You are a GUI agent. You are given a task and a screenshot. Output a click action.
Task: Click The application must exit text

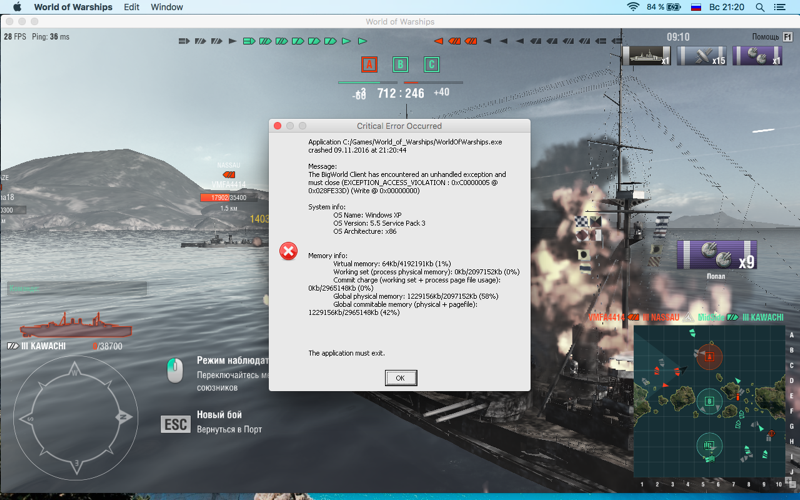(346, 353)
